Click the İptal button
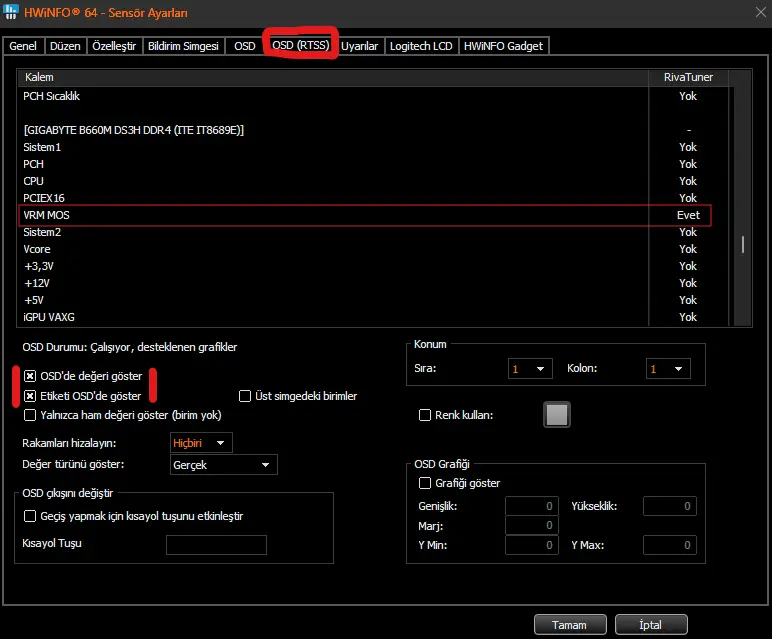Viewport: 772px width, 639px height. 651,625
